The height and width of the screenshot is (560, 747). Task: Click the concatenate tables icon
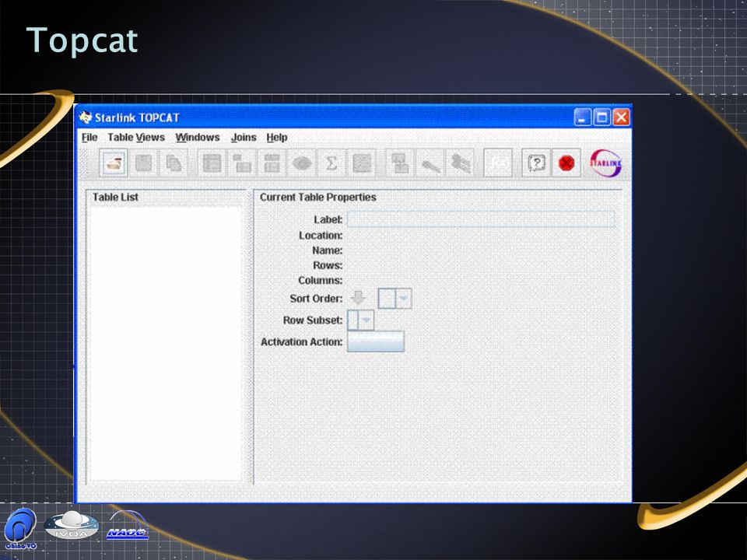pos(400,163)
